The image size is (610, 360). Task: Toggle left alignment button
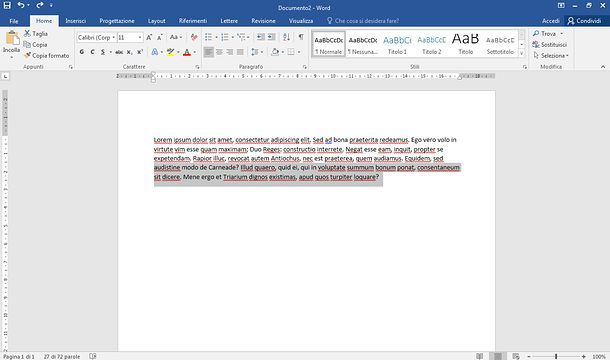coord(209,52)
